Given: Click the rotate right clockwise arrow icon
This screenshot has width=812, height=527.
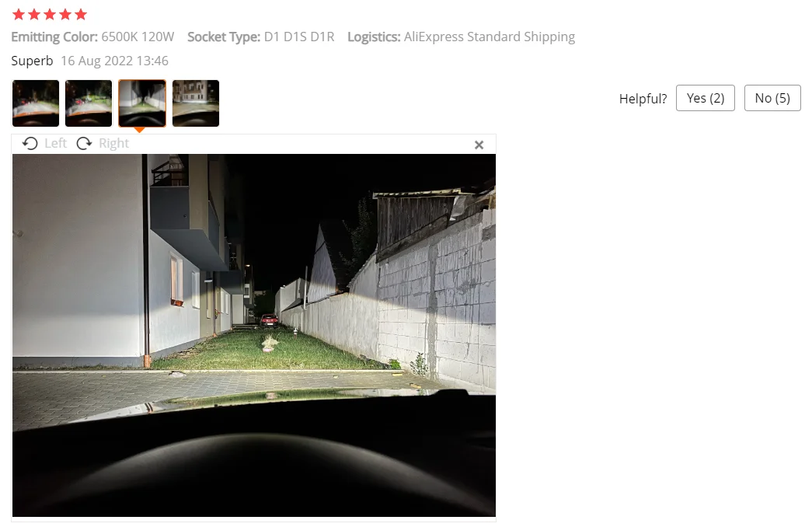Looking at the screenshot, I should pyautogui.click(x=84, y=144).
